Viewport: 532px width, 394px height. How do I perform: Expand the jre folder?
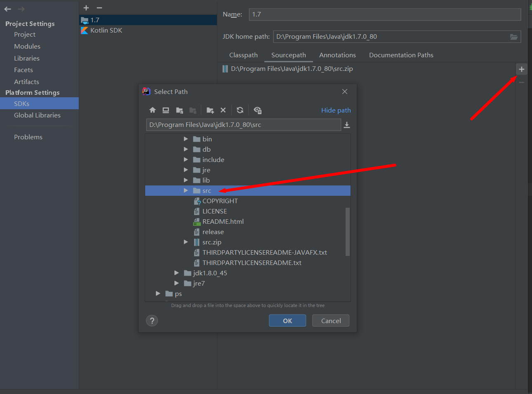[186, 170]
